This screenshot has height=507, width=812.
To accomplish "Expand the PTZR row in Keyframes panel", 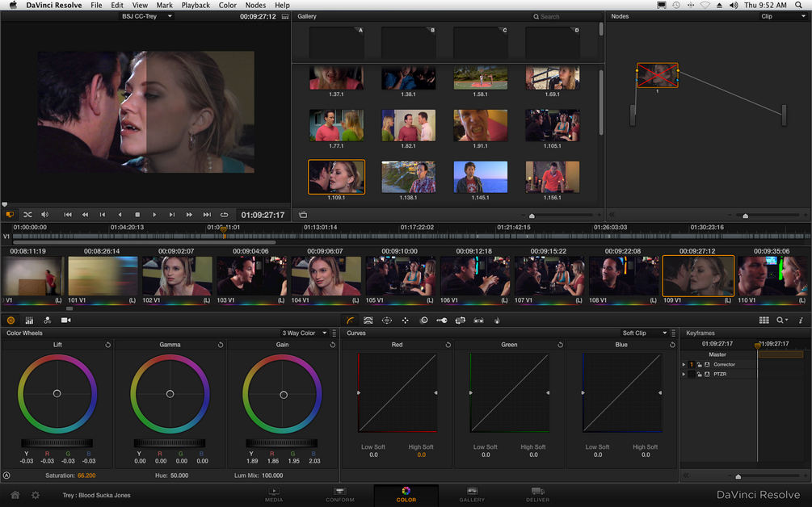I will [684, 374].
